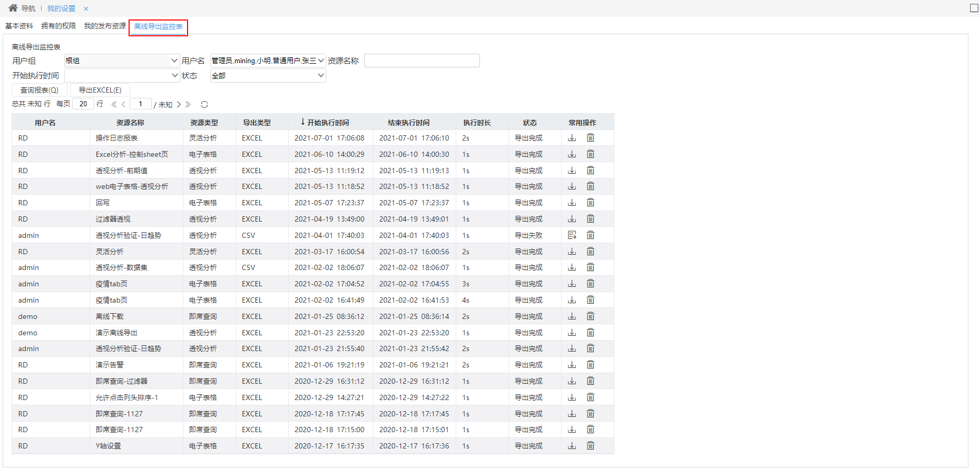This screenshot has height=469, width=980.
Task: Switch to the 拥有的权限 tab
Action: click(58, 26)
